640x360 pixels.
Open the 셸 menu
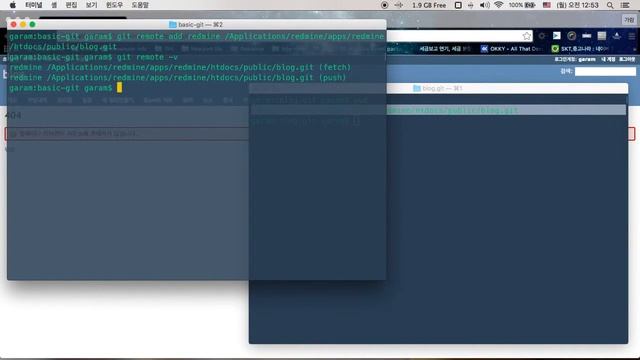point(54,5)
